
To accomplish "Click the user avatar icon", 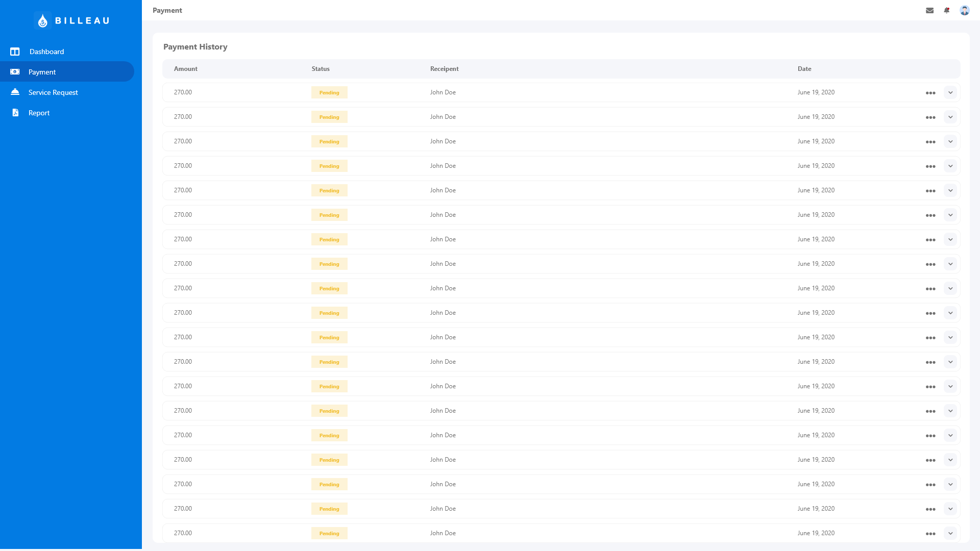I will (964, 10).
